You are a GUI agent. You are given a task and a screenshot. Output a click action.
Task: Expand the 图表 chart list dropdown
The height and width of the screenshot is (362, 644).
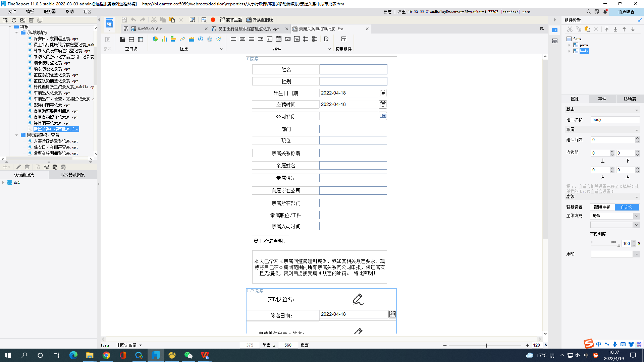(221, 49)
